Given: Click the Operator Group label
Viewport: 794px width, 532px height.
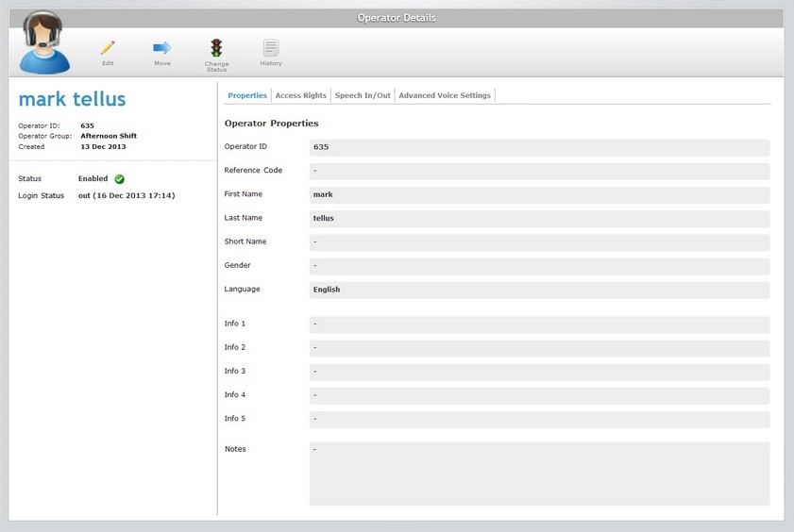Looking at the screenshot, I should (x=44, y=136).
